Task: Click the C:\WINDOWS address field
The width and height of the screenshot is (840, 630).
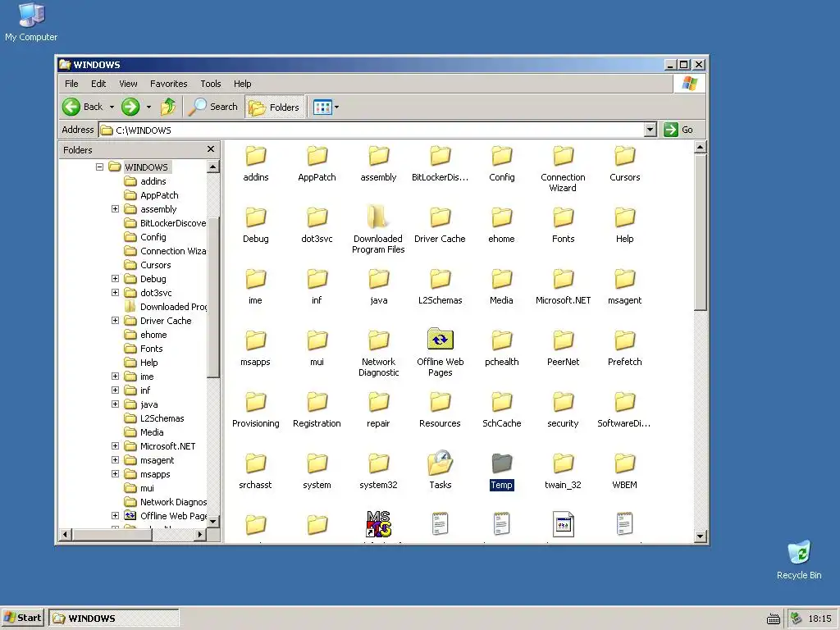Action: (x=372, y=130)
